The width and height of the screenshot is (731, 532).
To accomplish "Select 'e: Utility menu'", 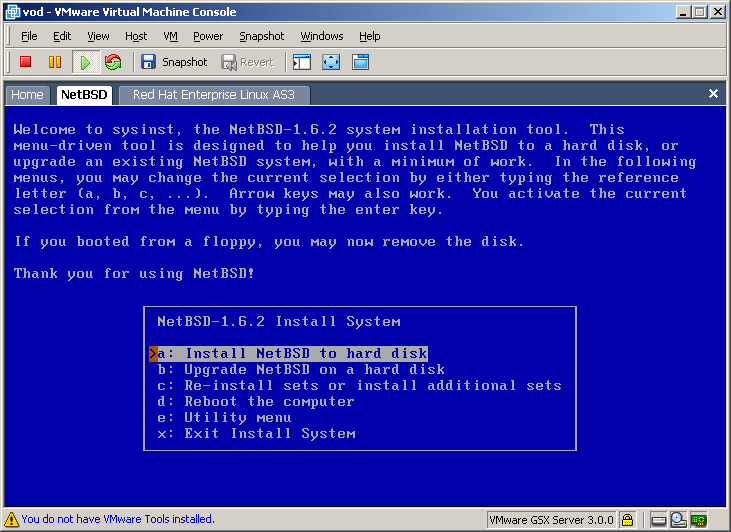I will tap(224, 417).
